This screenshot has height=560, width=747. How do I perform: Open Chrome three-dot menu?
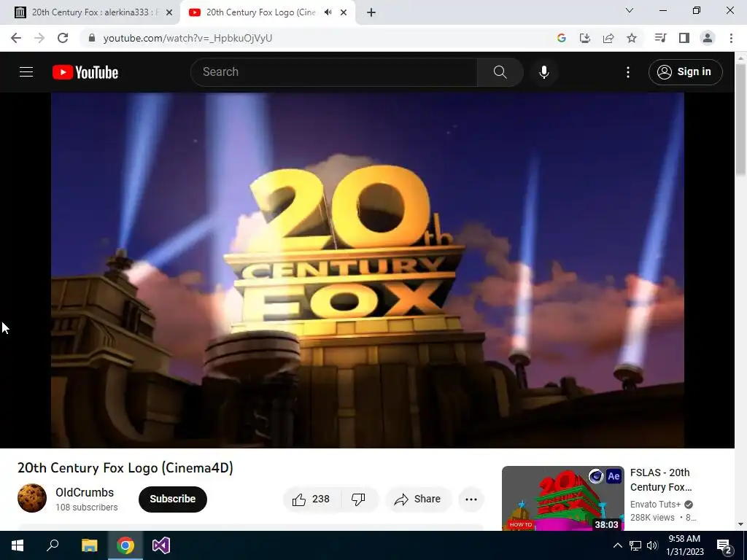(731, 38)
